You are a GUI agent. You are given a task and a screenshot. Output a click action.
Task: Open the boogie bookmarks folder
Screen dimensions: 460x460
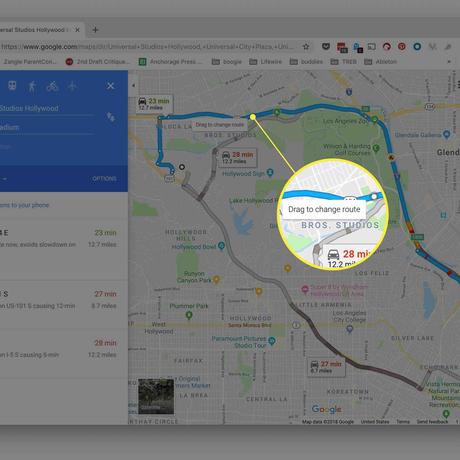click(227, 62)
